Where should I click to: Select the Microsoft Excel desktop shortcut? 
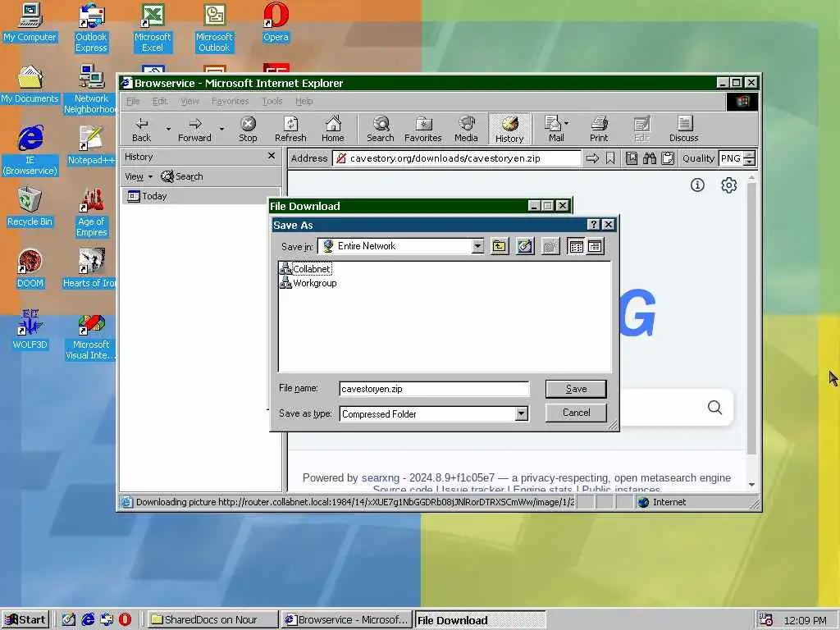[152, 28]
